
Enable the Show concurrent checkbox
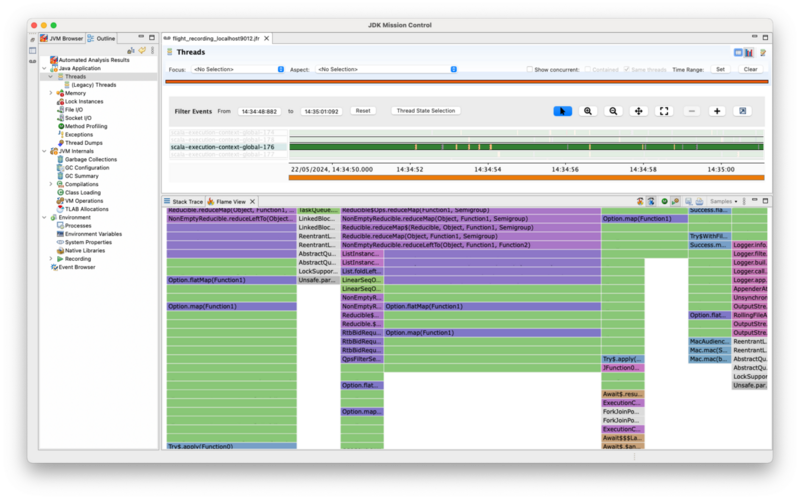click(530, 69)
